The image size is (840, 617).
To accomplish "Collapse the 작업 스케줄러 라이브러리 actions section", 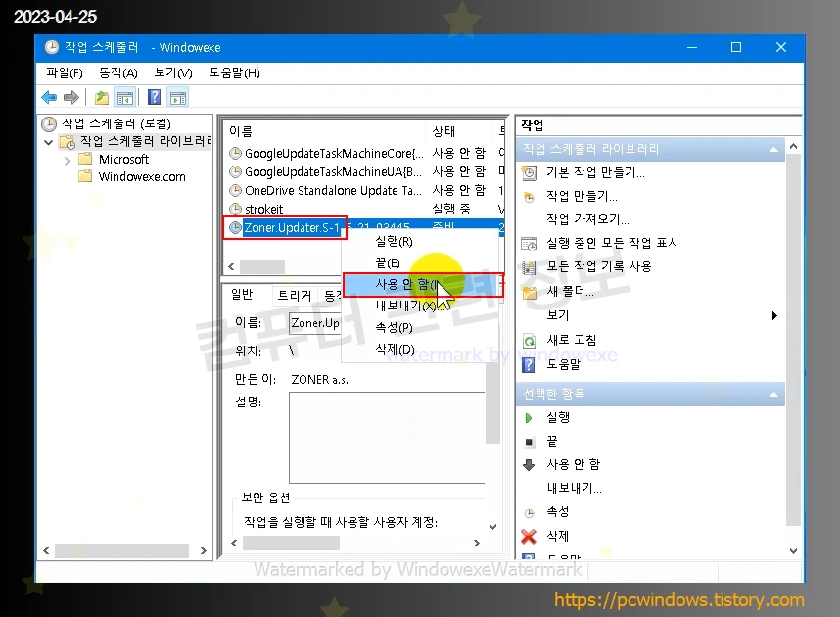I will 773,150.
